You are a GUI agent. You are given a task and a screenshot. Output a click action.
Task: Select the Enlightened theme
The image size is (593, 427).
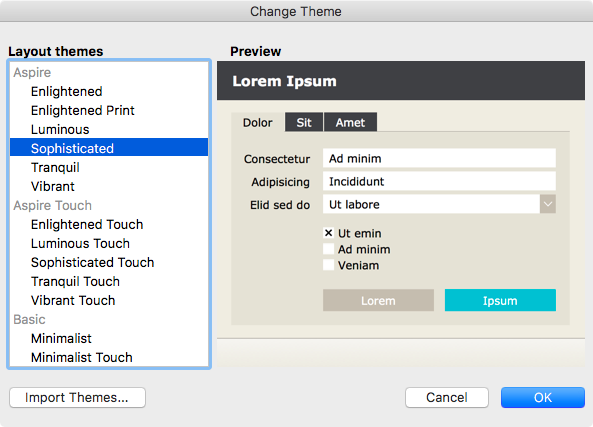[x=109, y=92]
